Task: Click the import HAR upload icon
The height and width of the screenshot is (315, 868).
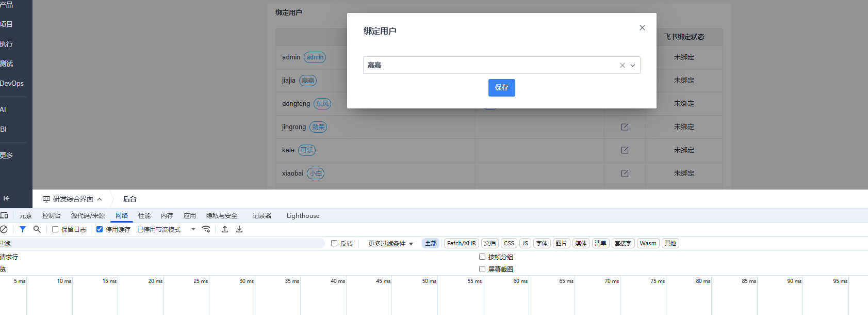Action: click(x=225, y=229)
